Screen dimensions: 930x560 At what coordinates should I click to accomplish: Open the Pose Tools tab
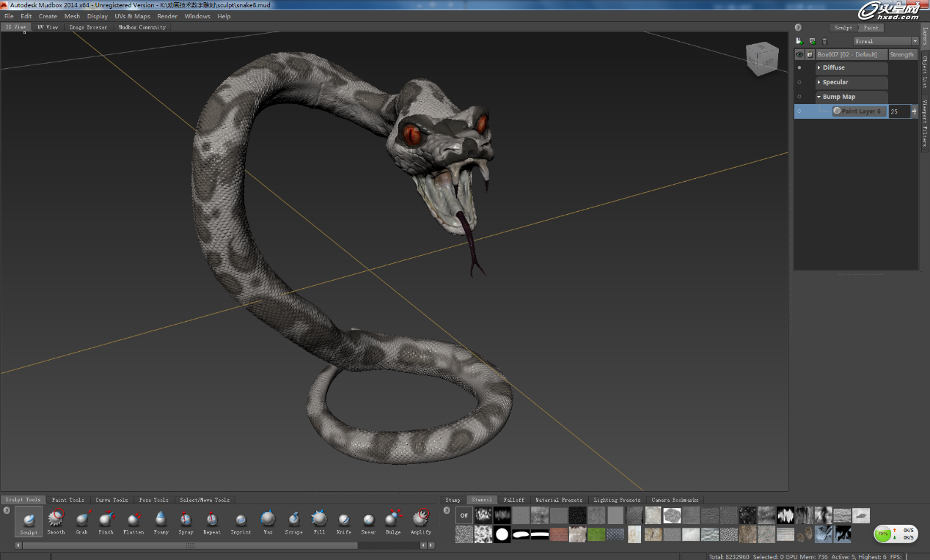click(x=154, y=500)
